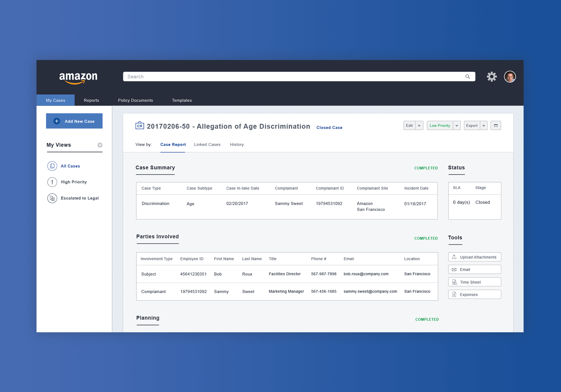Switch to Linked Cases view

point(207,145)
